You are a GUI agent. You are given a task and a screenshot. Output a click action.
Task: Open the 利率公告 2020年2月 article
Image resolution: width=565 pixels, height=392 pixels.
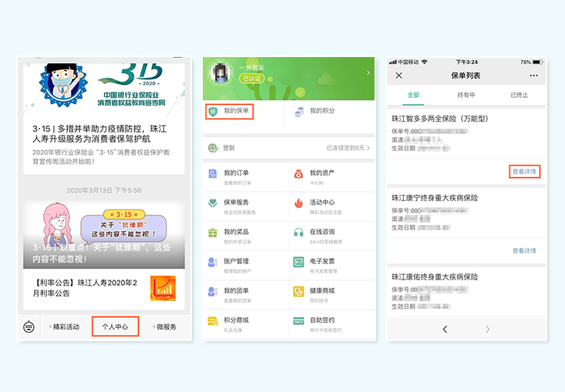point(104,288)
